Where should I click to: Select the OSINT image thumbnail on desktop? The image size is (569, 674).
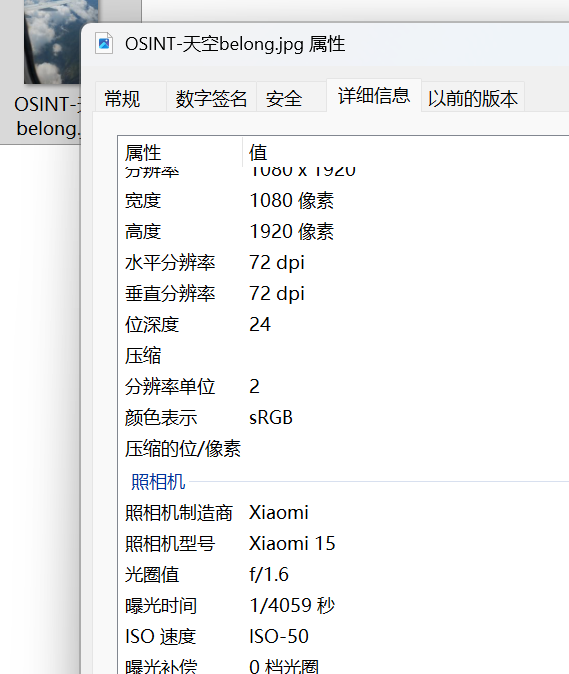pyautogui.click(x=52, y=42)
